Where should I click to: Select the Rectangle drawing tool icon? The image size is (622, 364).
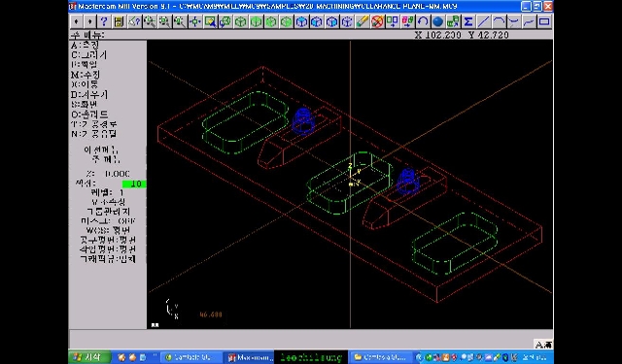(x=544, y=21)
